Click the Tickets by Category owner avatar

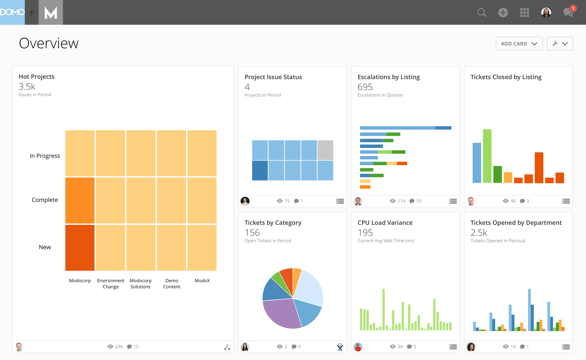click(x=245, y=347)
